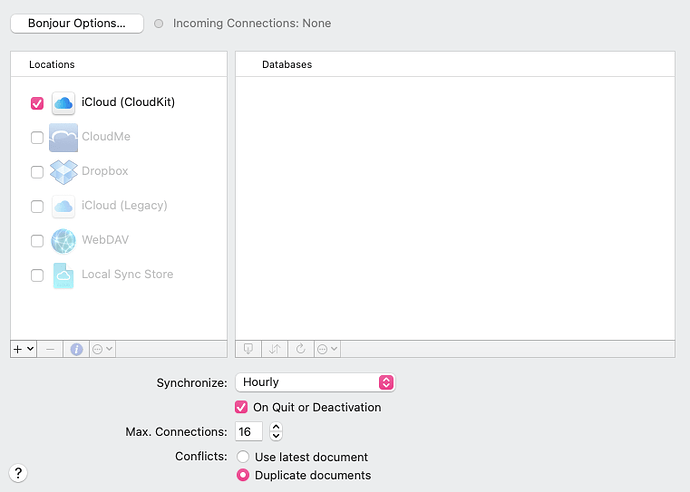
Task: Click the iCloud (Legacy) cloud icon
Action: pyautogui.click(x=64, y=206)
